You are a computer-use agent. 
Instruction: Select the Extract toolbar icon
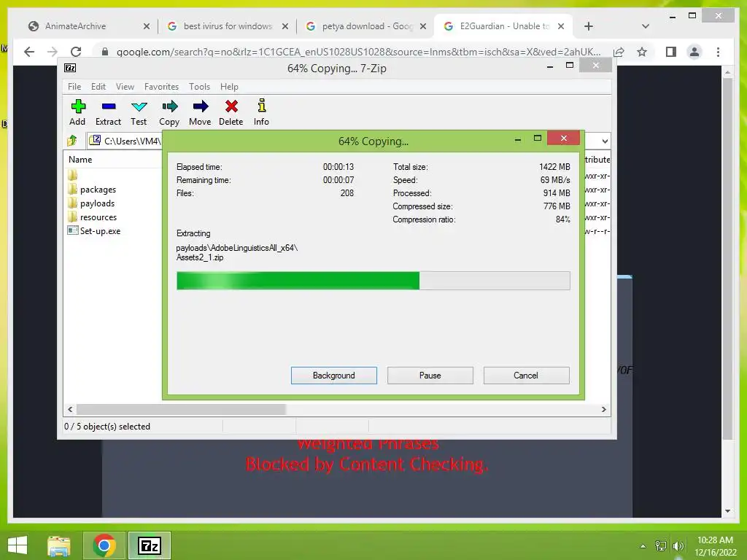click(x=109, y=106)
